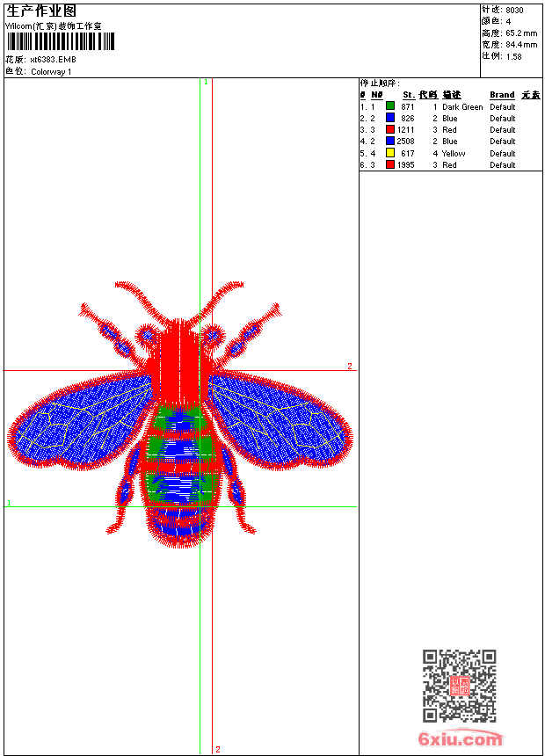Select the Yellow swatch in the stop sequence
The image size is (545, 756).
click(x=390, y=153)
